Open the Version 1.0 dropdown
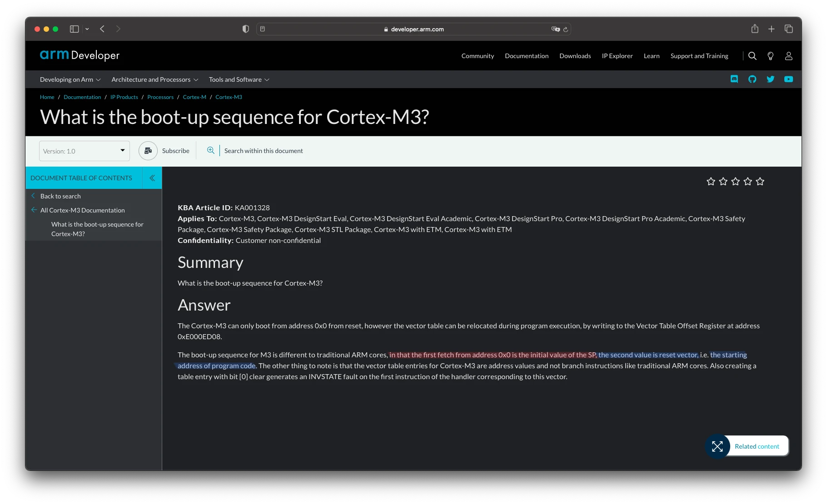This screenshot has height=504, width=827. click(85, 151)
